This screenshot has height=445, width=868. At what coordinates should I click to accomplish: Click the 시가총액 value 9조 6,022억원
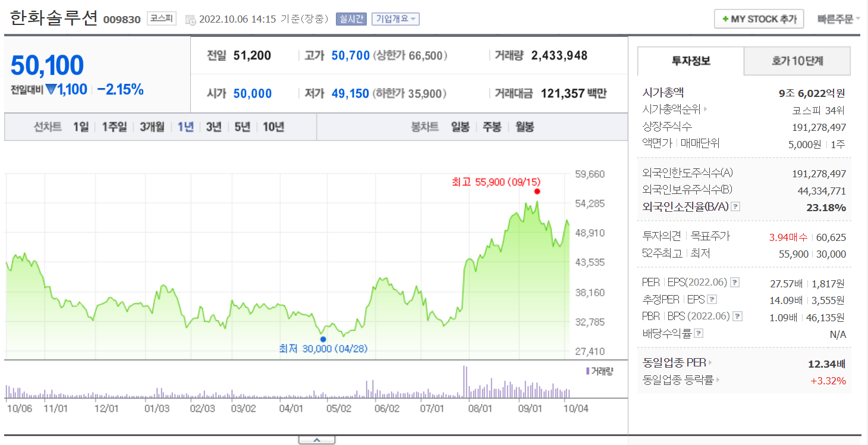(812, 93)
